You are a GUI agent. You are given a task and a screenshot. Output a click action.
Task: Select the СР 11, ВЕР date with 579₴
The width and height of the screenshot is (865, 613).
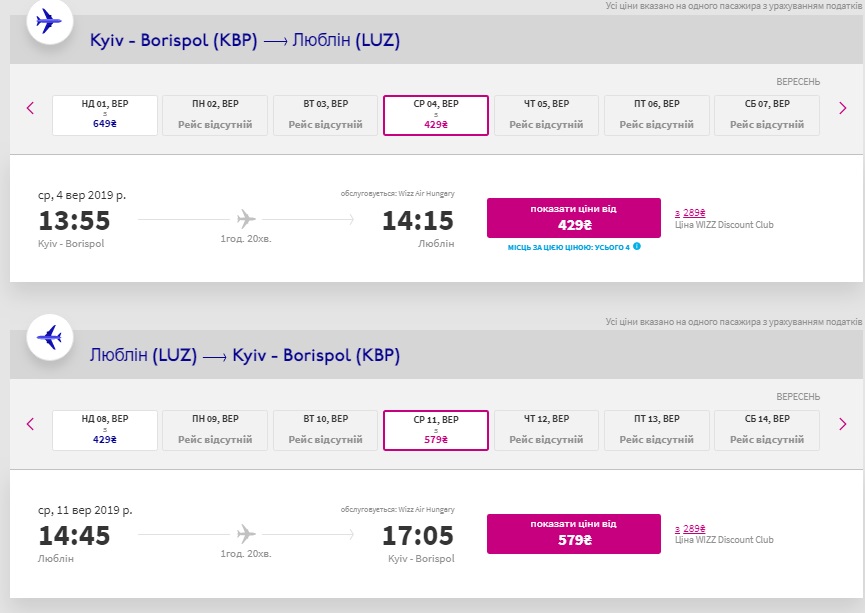point(436,430)
